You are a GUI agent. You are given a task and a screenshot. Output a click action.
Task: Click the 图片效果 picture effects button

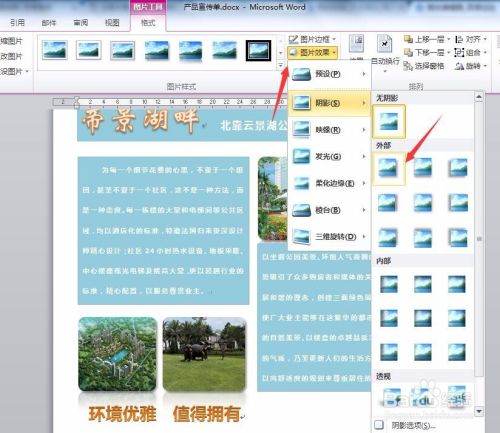pos(312,52)
